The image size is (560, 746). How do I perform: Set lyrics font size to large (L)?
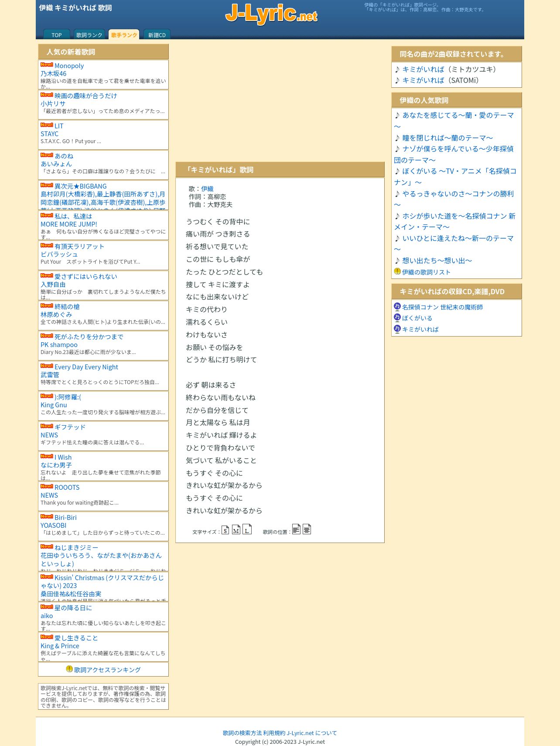(247, 529)
